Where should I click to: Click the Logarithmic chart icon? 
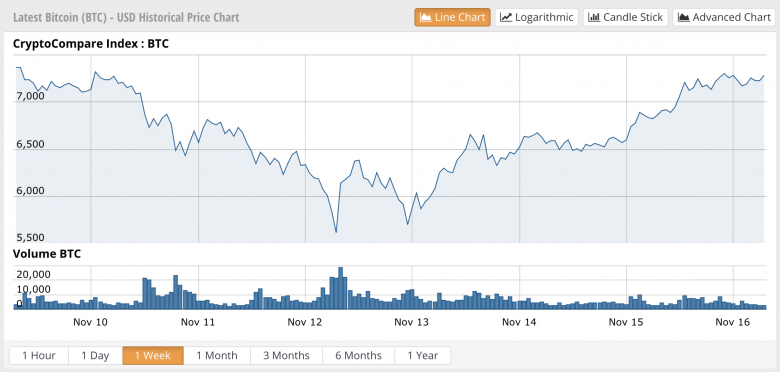point(506,17)
